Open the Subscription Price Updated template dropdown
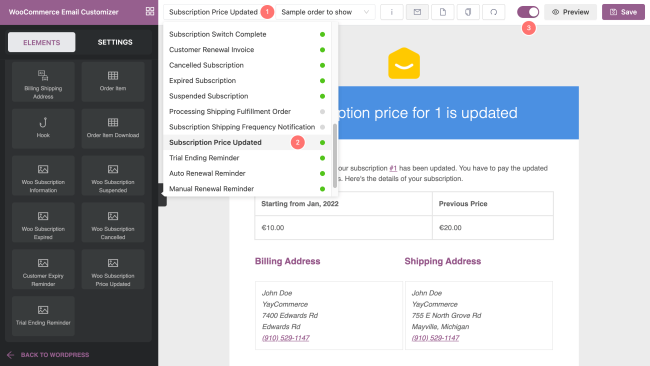The width and height of the screenshot is (650, 366). click(213, 12)
